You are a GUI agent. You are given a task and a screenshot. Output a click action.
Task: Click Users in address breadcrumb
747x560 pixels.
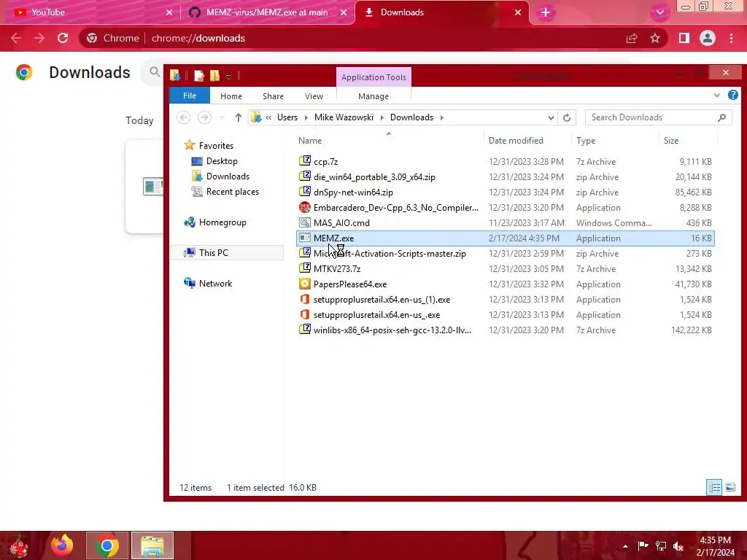point(287,117)
